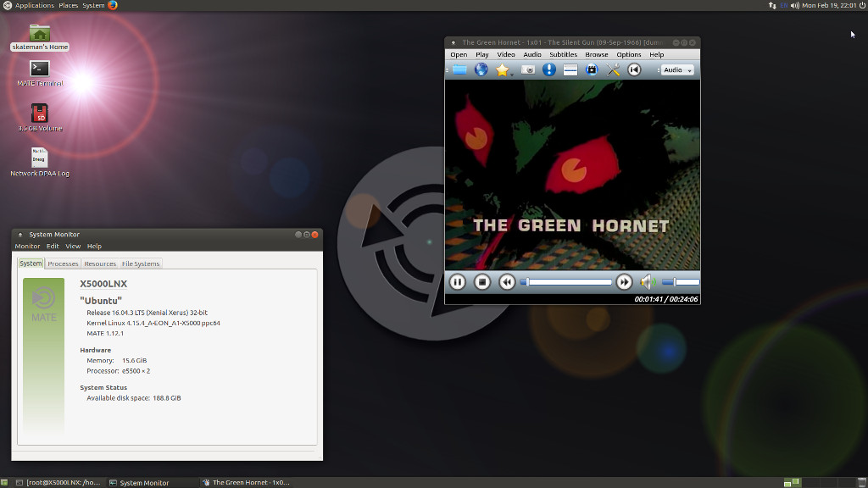Click the Kernel Linux 4.15.4 version line

(x=153, y=323)
